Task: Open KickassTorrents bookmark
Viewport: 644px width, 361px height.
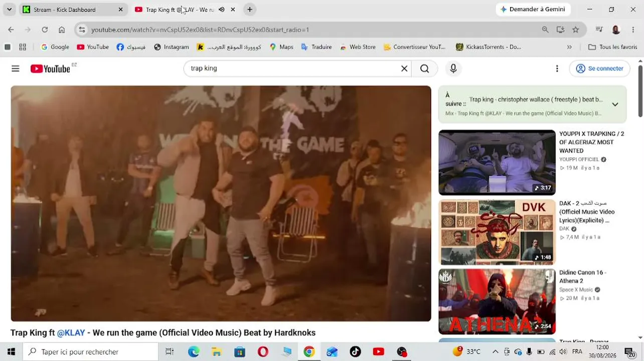Action: click(489, 47)
